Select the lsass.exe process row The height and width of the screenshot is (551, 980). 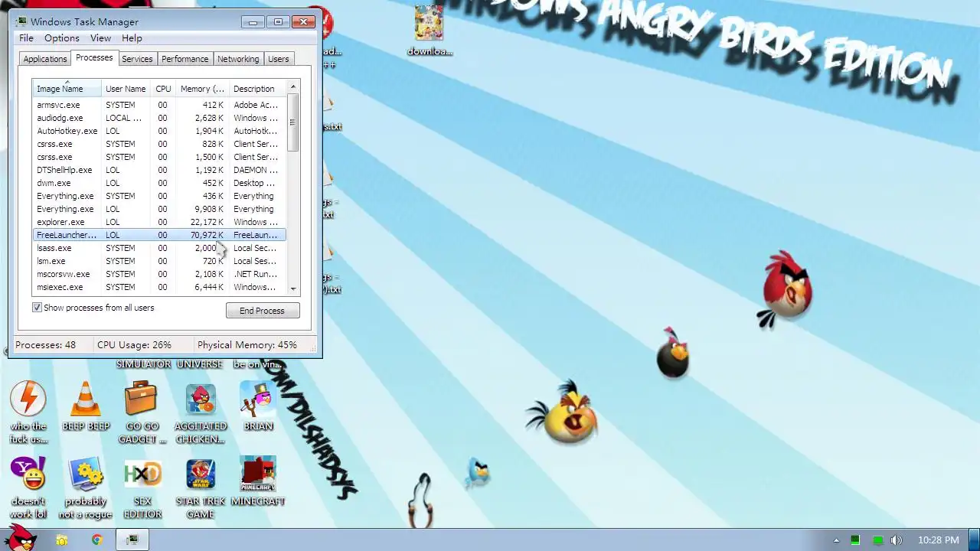pos(159,248)
